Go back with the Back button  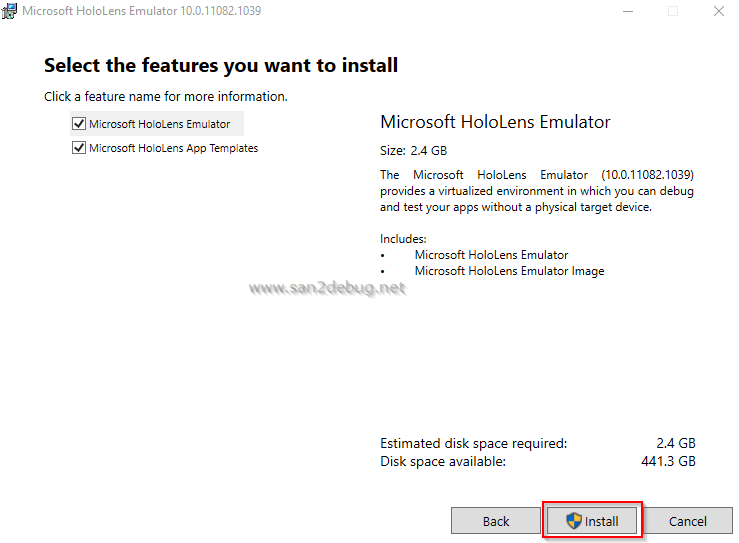496,521
